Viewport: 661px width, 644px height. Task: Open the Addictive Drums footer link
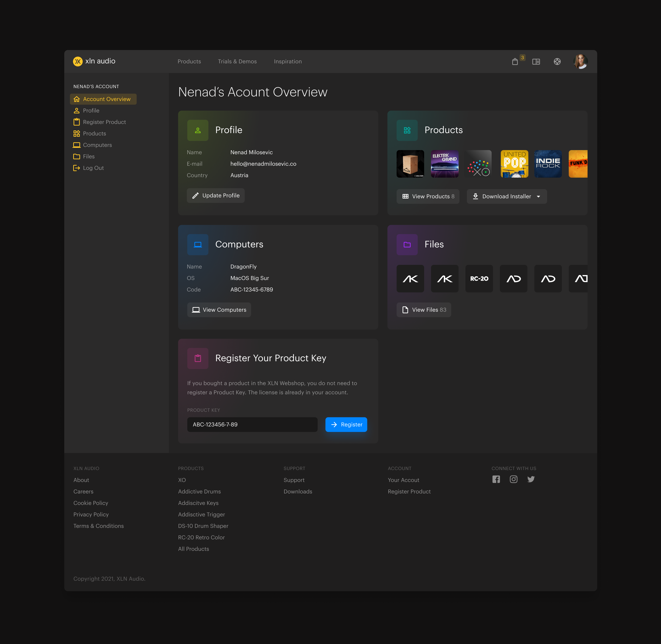pos(199,491)
